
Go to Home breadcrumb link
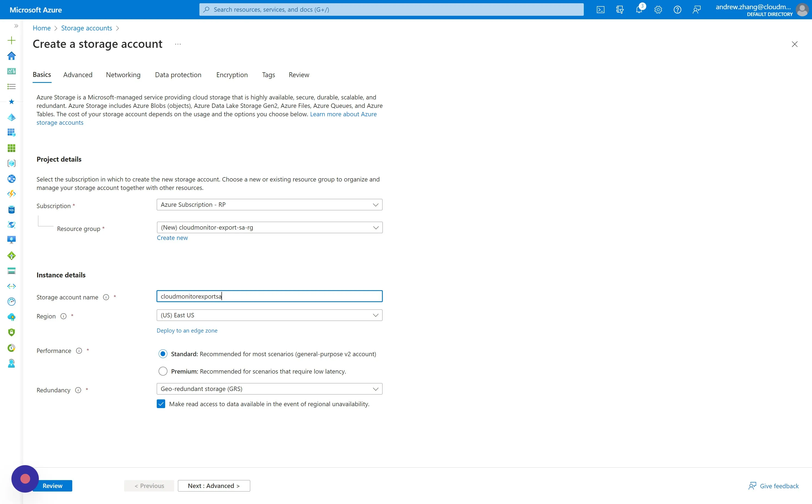coord(42,28)
